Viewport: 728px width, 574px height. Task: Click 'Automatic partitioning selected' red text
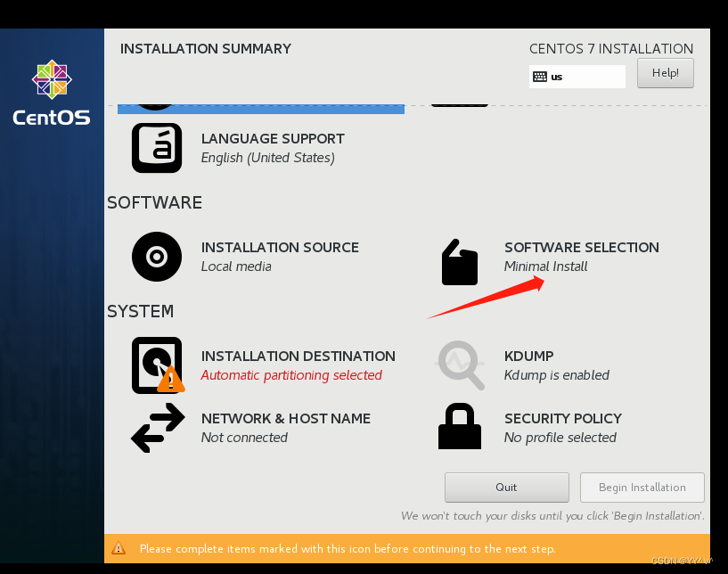pos(291,375)
